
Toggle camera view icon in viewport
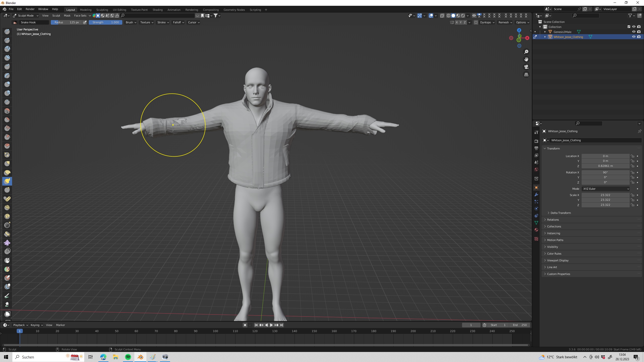(x=526, y=67)
